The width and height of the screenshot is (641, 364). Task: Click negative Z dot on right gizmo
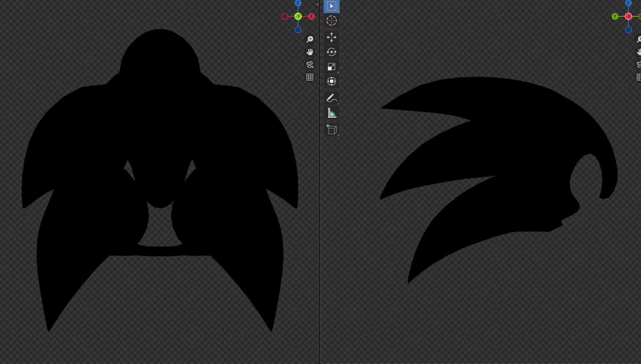pyautogui.click(x=628, y=30)
